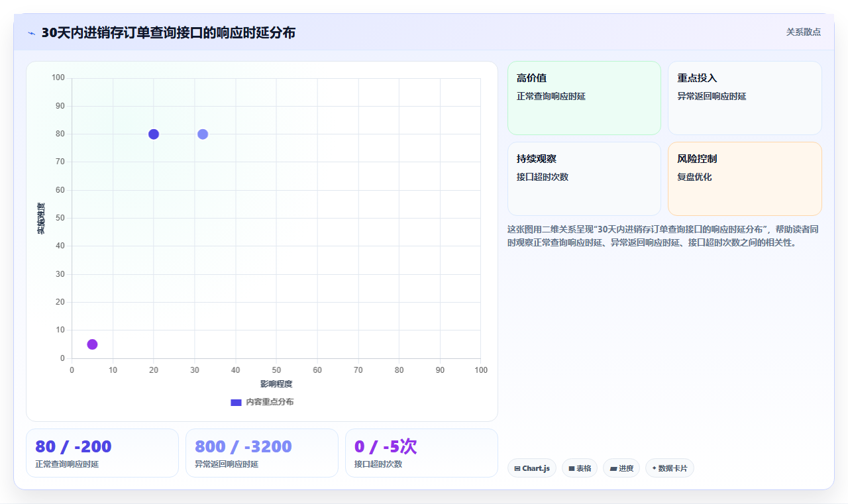Click the icon in the Chart.js chip
This screenshot has width=848, height=504.
click(x=517, y=468)
